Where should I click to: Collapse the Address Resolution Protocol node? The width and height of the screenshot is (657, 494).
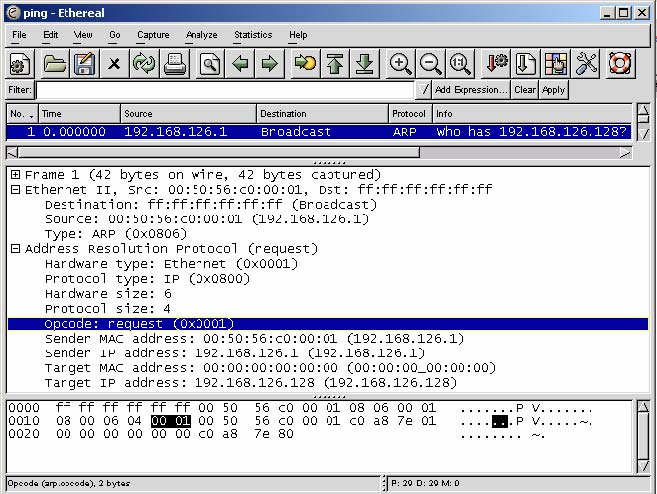pos(16,249)
